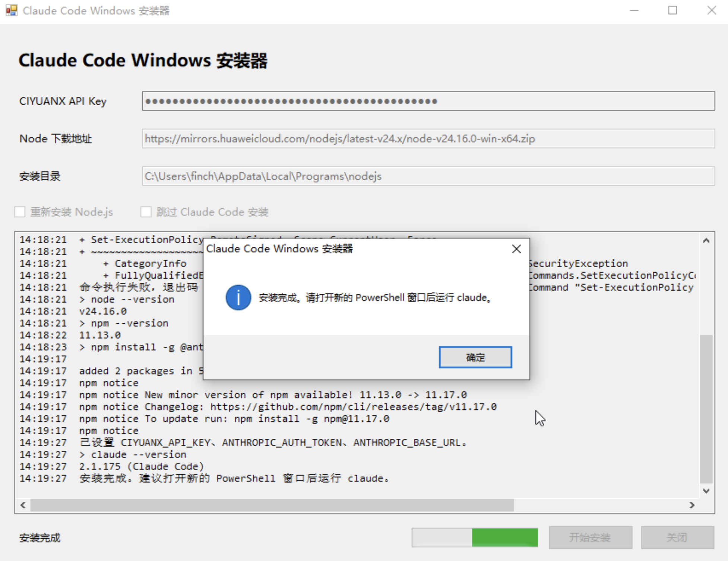The image size is (728, 561).
Task: Click the 'Node 下载地址' field label
Action: (56, 139)
